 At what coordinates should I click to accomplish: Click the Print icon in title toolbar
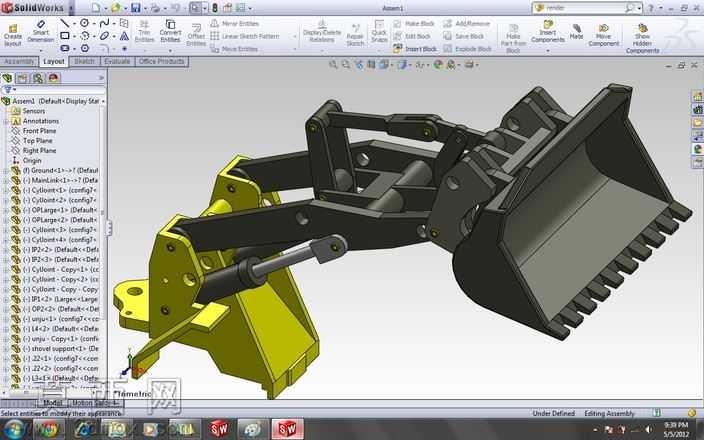point(155,8)
